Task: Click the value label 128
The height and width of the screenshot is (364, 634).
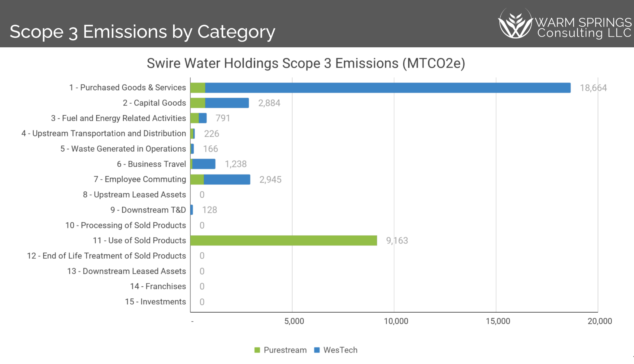Action: tap(210, 210)
